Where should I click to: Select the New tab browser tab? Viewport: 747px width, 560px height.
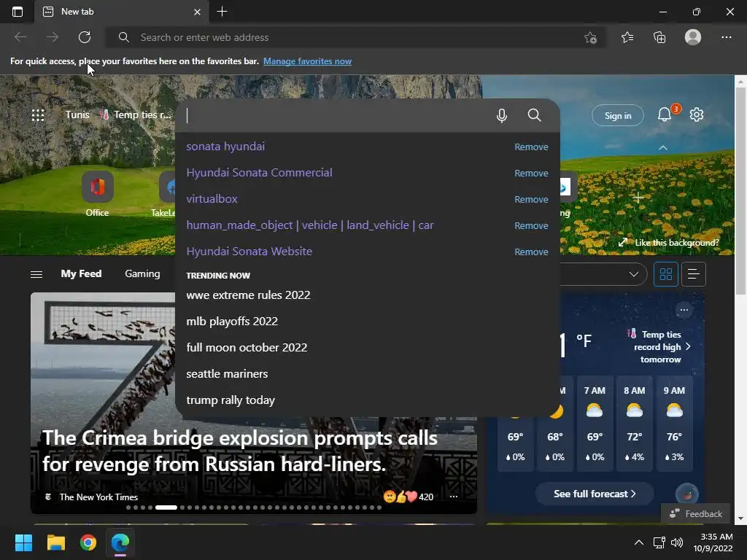click(x=122, y=12)
